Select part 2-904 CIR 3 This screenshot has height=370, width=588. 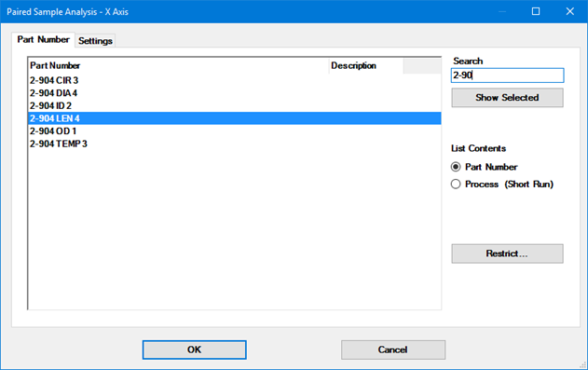235,80
